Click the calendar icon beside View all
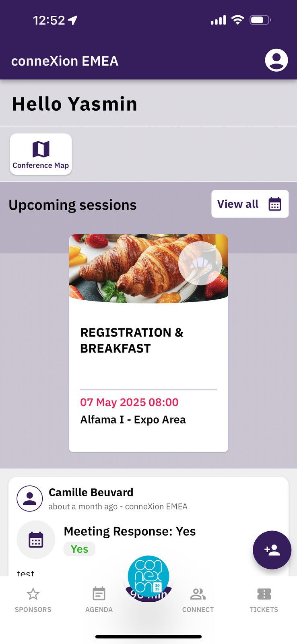297x644 pixels. pos(275,204)
